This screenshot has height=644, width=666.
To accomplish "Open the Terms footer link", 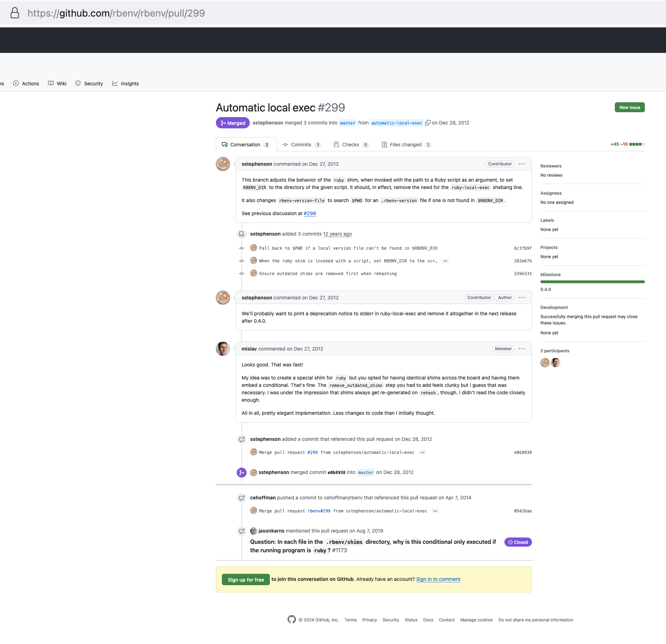I will (351, 620).
